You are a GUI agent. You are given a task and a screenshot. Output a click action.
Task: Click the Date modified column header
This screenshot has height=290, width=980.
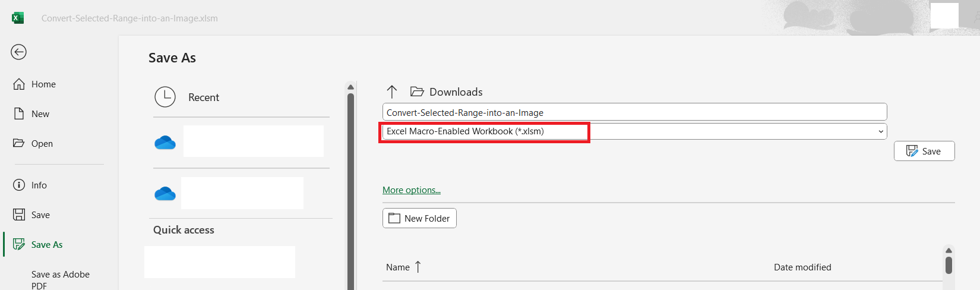pyautogui.click(x=802, y=267)
